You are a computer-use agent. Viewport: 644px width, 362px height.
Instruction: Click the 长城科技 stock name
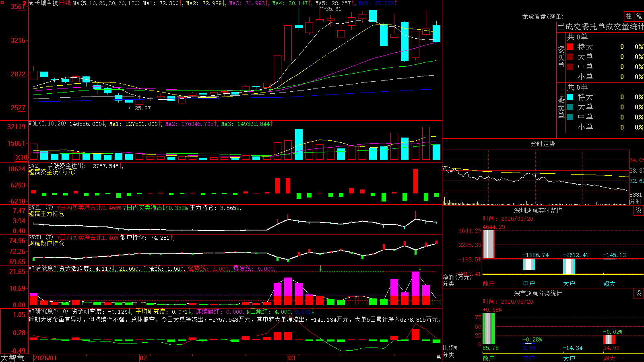click(x=46, y=3)
